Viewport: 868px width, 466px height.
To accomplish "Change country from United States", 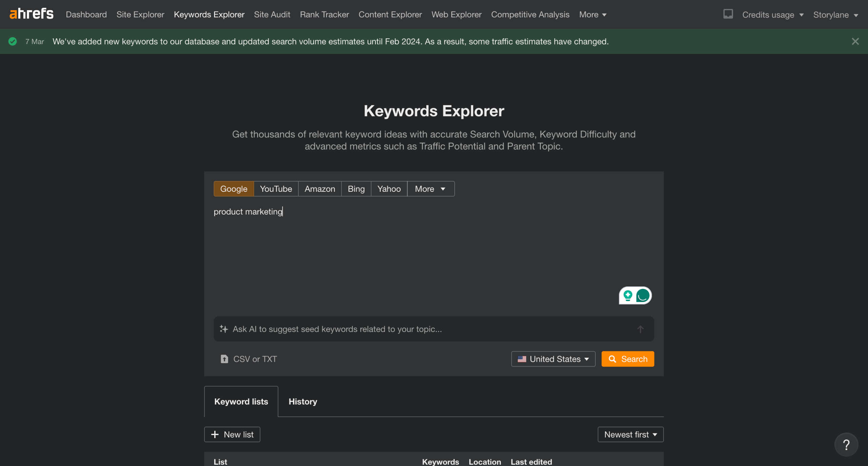I will point(553,359).
